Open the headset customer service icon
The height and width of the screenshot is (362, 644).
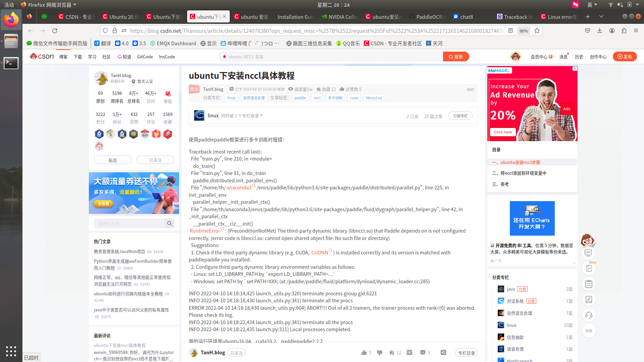pyautogui.click(x=589, y=315)
